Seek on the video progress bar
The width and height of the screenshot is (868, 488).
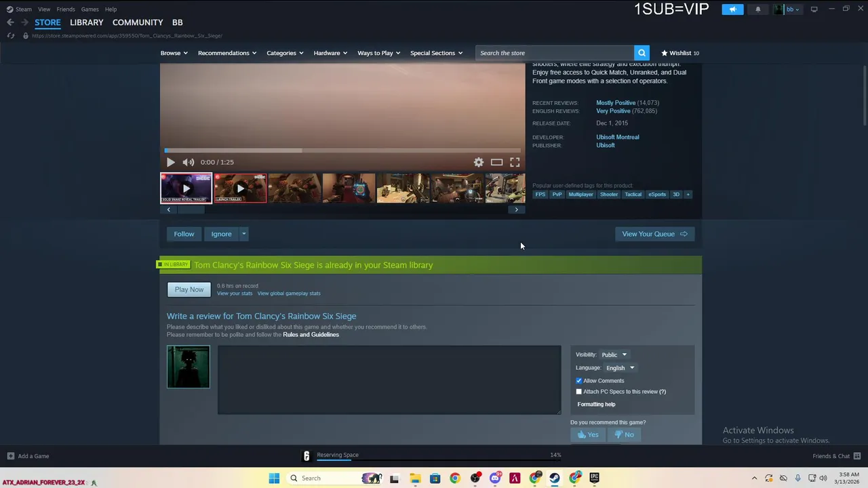[x=342, y=150]
